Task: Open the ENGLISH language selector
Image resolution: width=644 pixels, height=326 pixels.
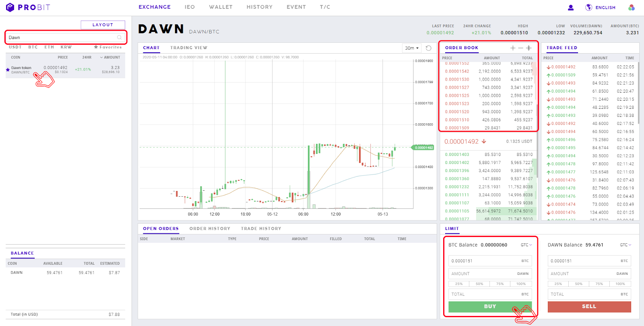Action: tap(600, 7)
